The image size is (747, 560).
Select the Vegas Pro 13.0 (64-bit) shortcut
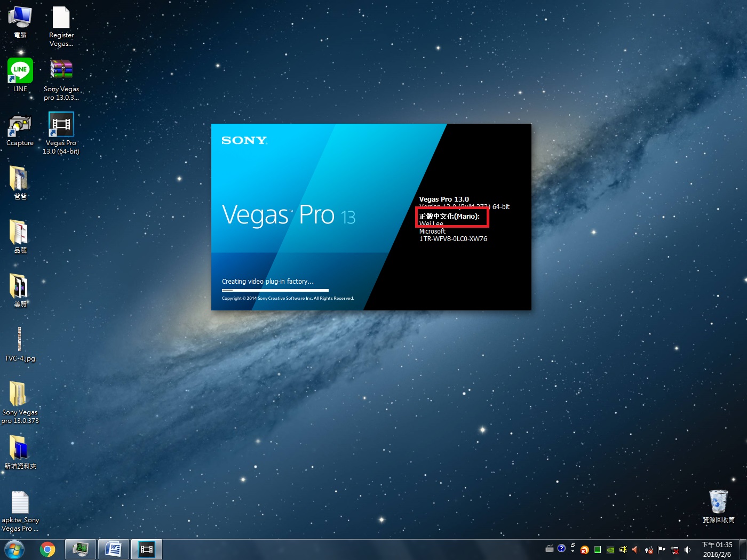61,133
